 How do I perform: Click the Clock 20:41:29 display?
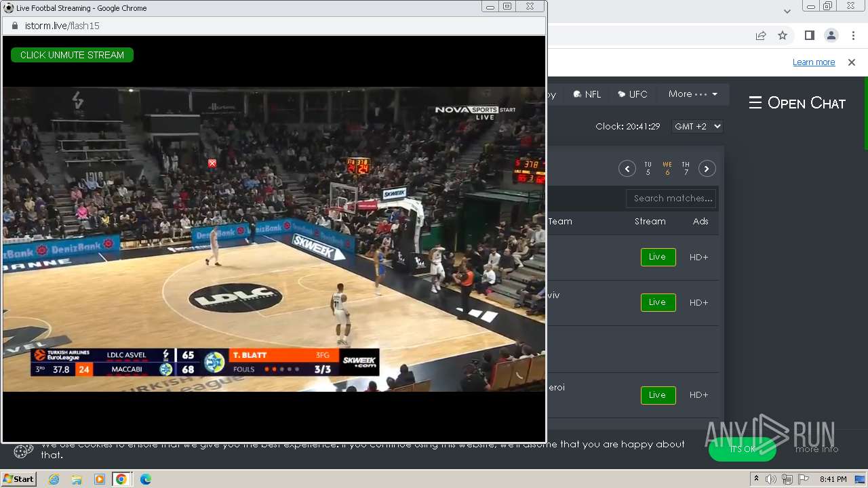(x=628, y=127)
